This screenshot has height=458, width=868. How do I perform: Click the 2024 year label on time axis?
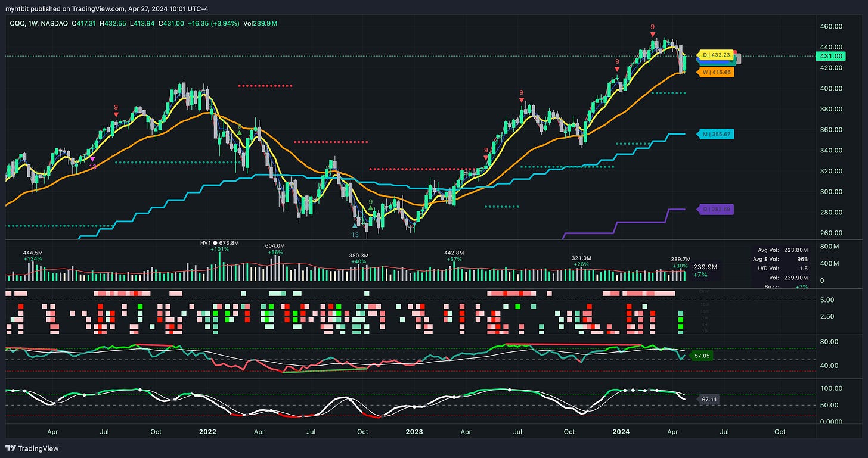coord(622,431)
